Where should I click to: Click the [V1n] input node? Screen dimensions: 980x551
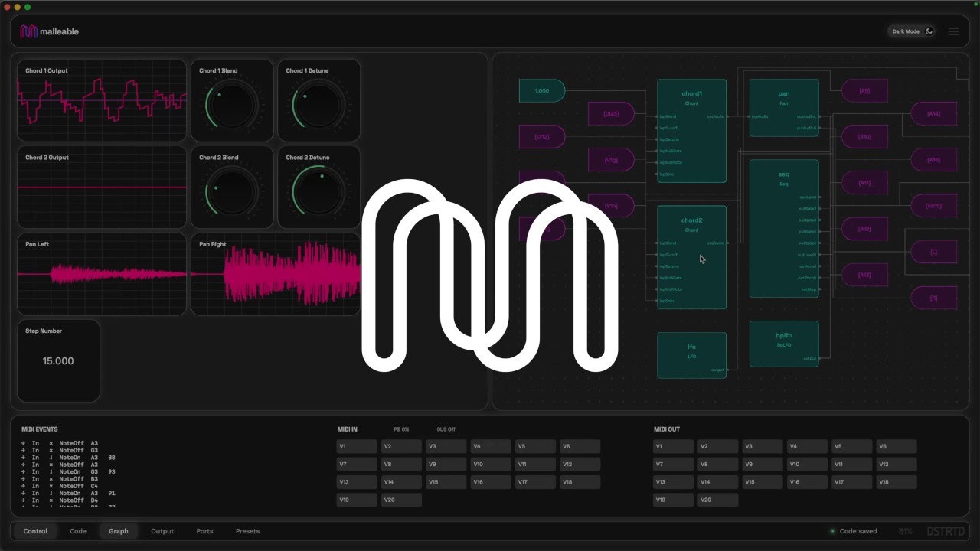point(611,206)
